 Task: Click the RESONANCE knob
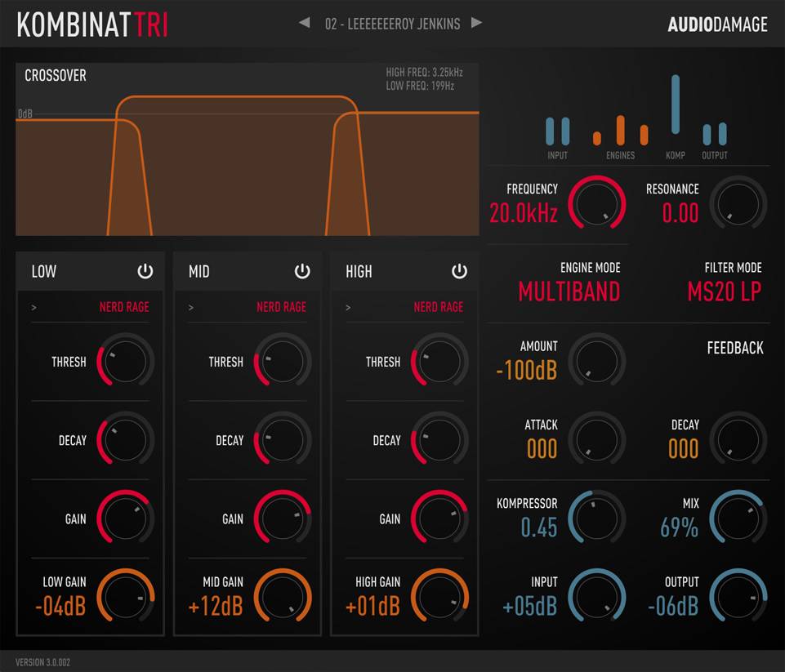point(738,202)
